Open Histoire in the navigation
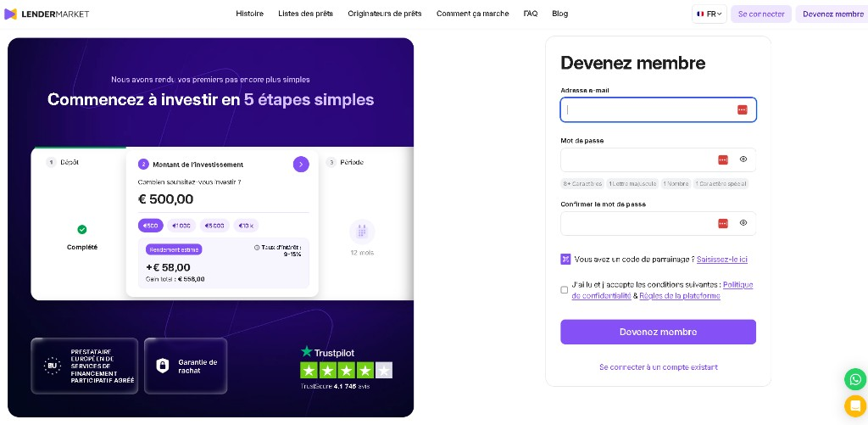 [250, 14]
